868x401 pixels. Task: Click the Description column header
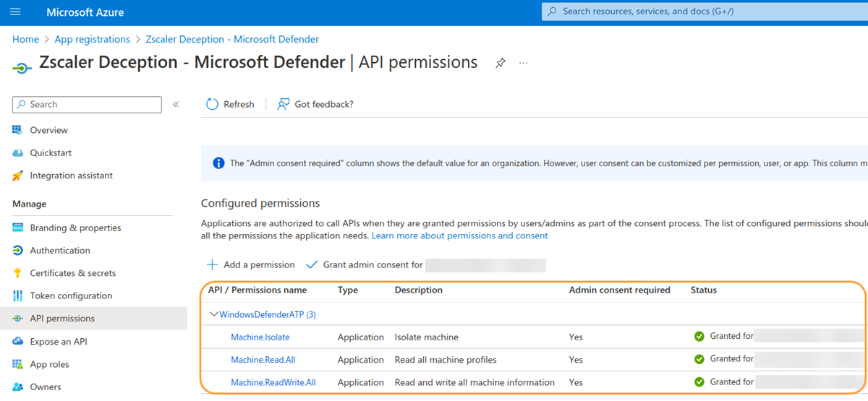point(419,290)
